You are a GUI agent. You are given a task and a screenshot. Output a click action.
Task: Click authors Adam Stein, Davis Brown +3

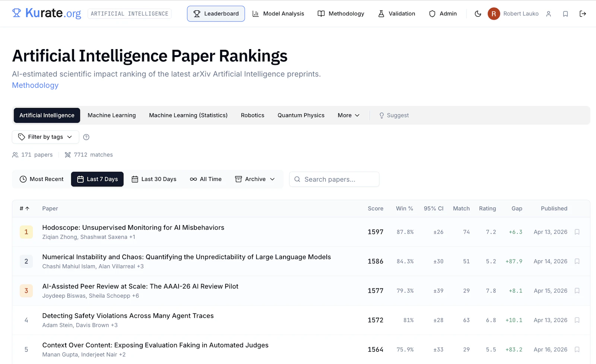coord(80,325)
